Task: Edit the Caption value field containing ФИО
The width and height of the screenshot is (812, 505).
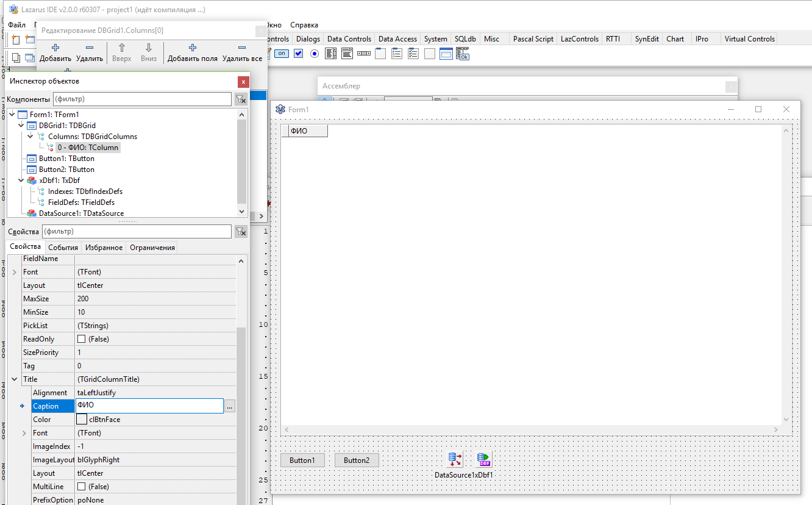Action: (149, 406)
